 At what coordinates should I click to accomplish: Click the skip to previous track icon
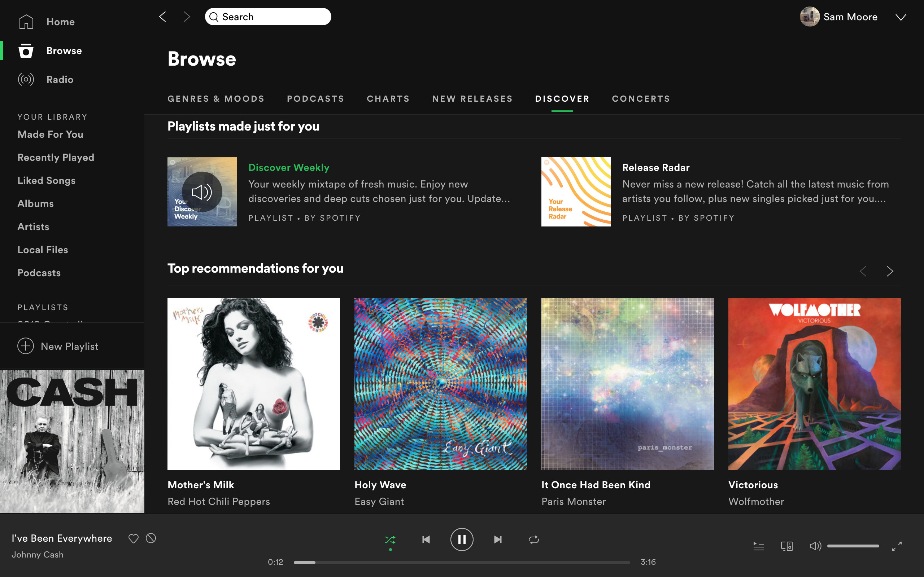click(x=426, y=539)
